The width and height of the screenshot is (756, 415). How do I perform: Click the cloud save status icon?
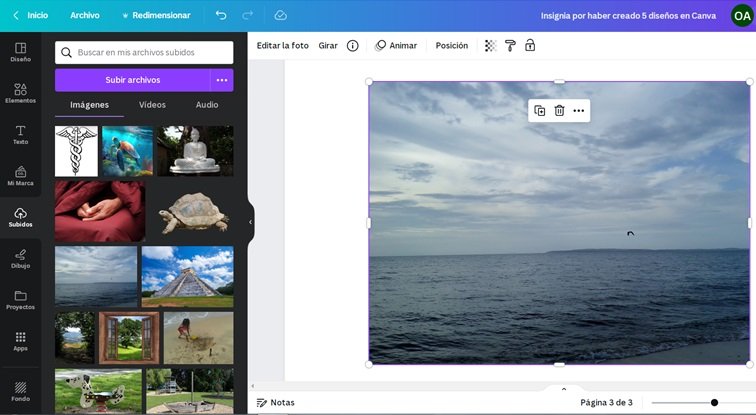point(280,15)
